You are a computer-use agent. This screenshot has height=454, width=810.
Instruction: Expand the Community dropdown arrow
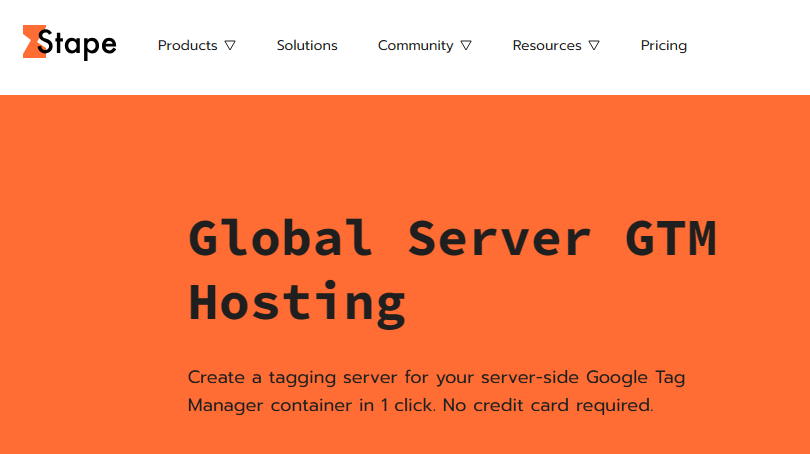[x=466, y=46]
